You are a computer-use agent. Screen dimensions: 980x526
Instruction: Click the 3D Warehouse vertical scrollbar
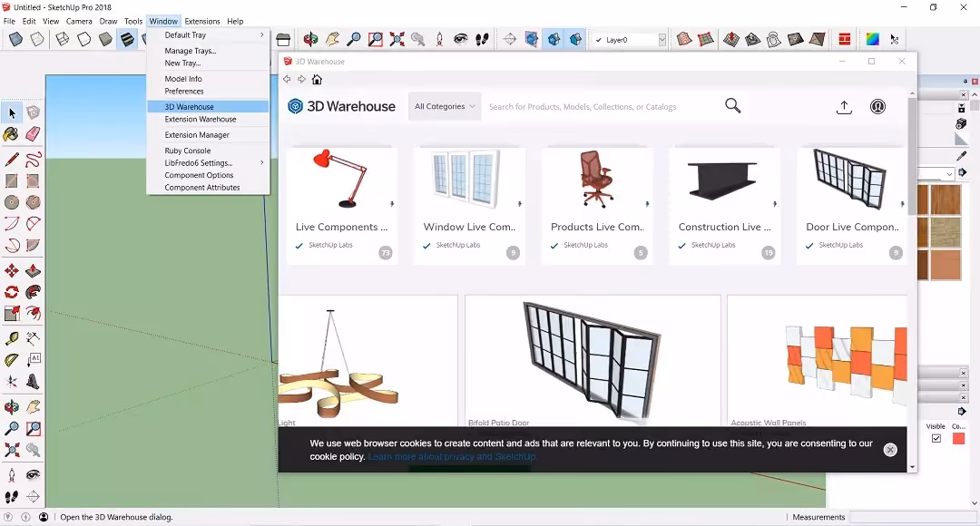913,156
